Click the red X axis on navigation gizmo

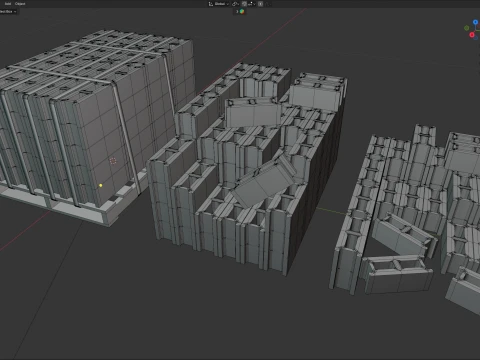(x=472, y=35)
